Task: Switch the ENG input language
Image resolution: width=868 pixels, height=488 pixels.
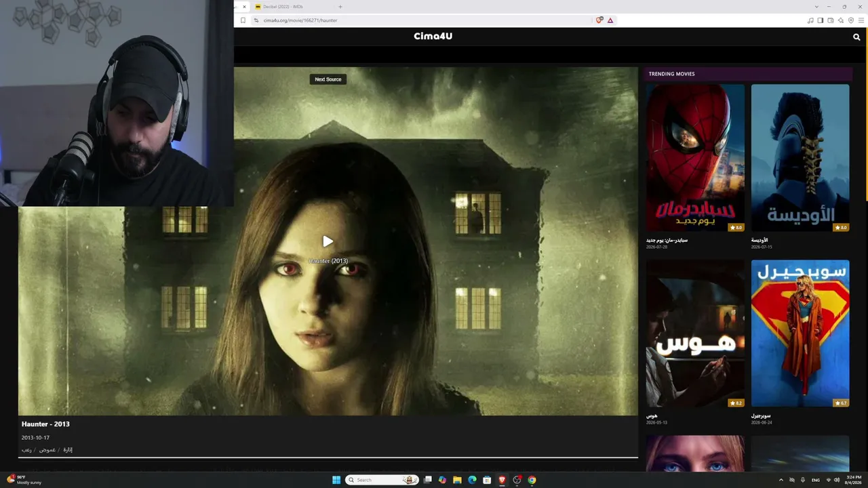Action: (x=816, y=480)
